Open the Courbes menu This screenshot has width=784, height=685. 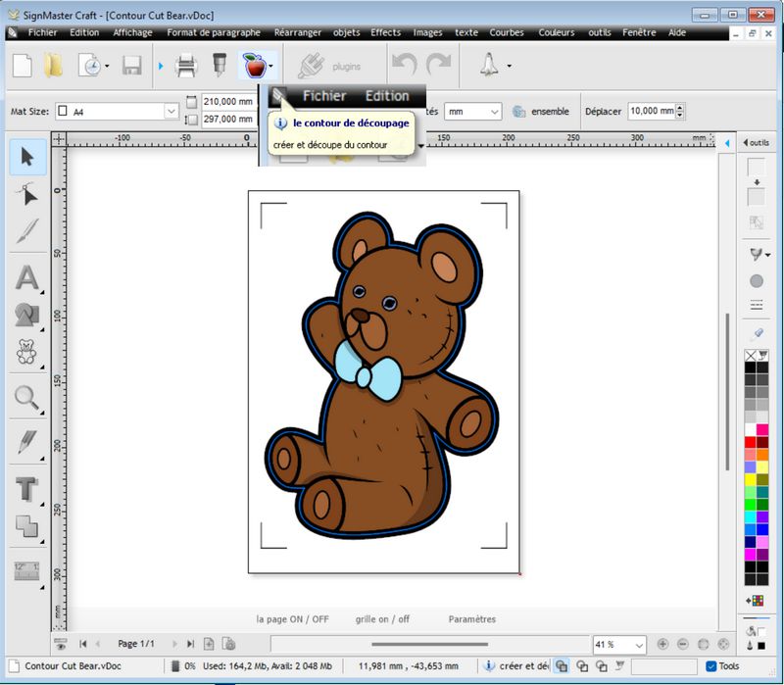coord(507,32)
